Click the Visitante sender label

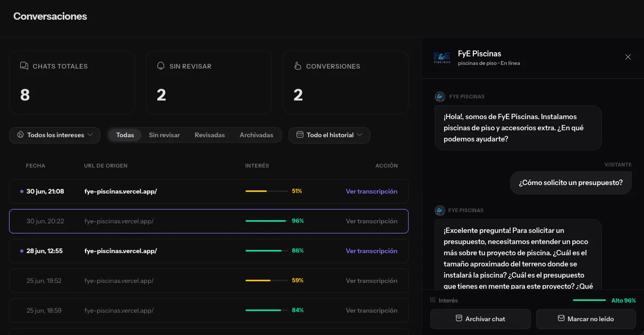point(618,165)
